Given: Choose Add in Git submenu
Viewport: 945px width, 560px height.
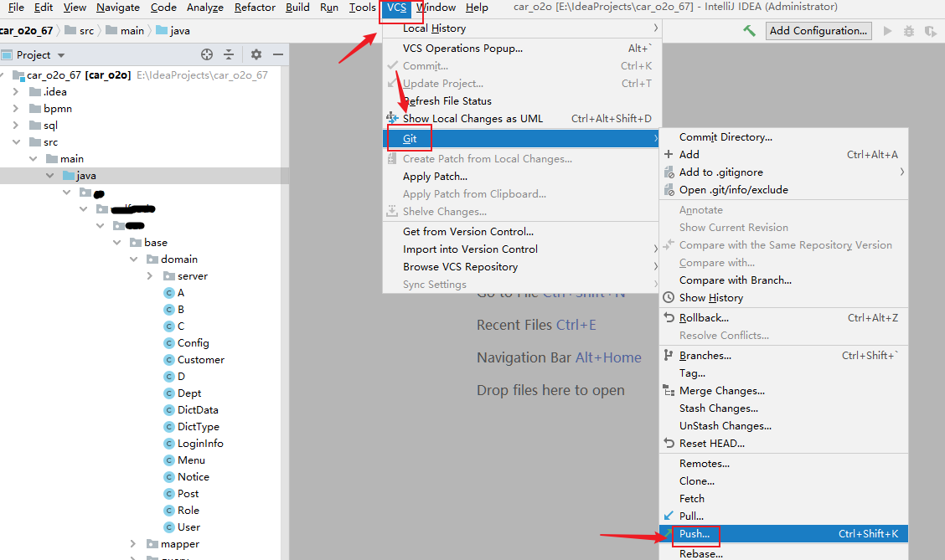Looking at the screenshot, I should (783, 154).
